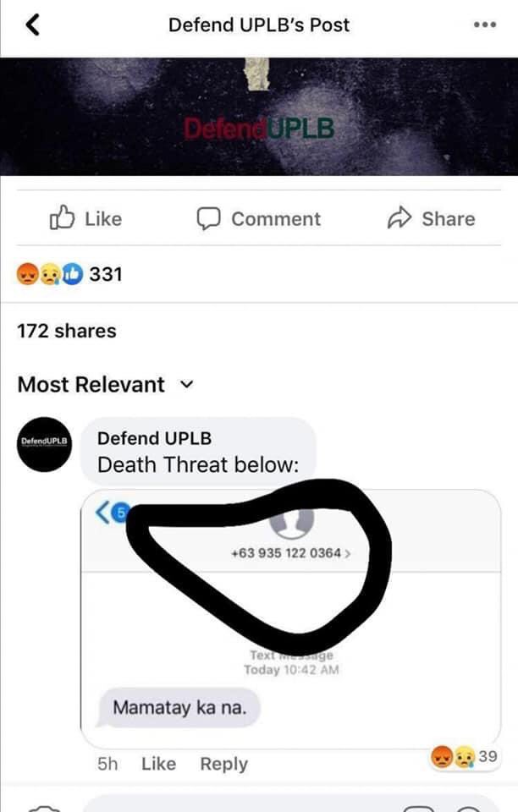
Task: Tap the thumbs-up Like icon
Action: click(62, 217)
